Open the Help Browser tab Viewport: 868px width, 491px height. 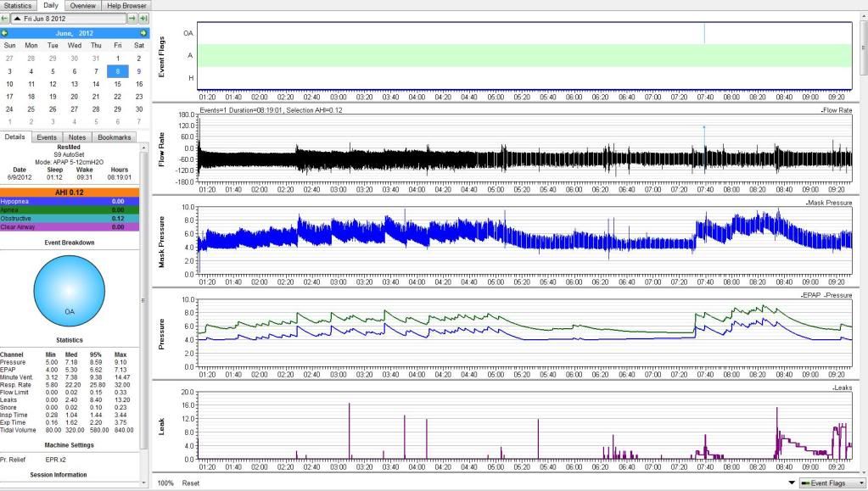pyautogui.click(x=125, y=5)
